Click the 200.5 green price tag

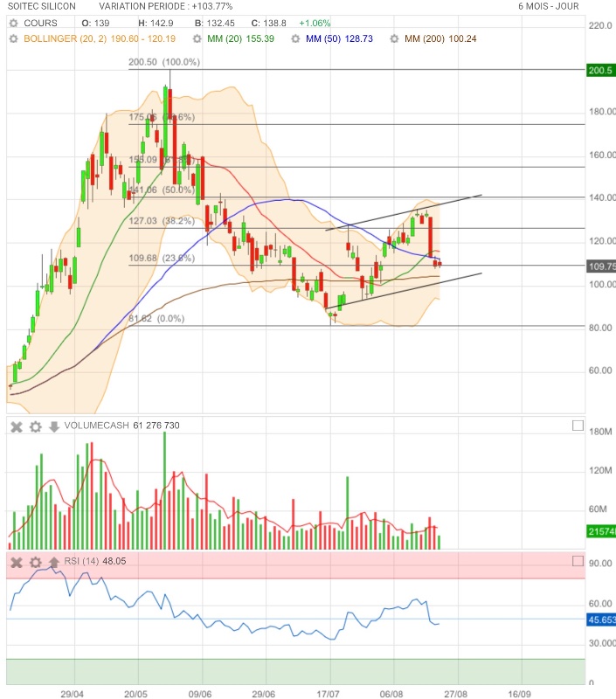(601, 71)
